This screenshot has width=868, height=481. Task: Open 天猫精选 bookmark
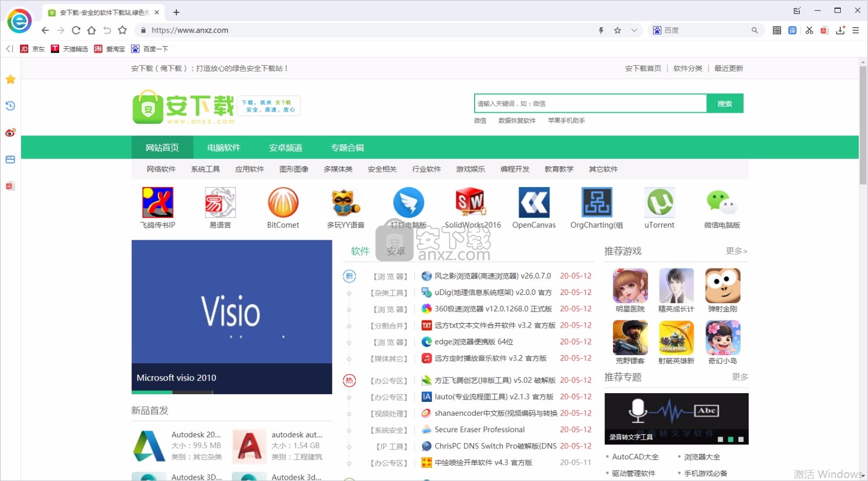[x=69, y=49]
